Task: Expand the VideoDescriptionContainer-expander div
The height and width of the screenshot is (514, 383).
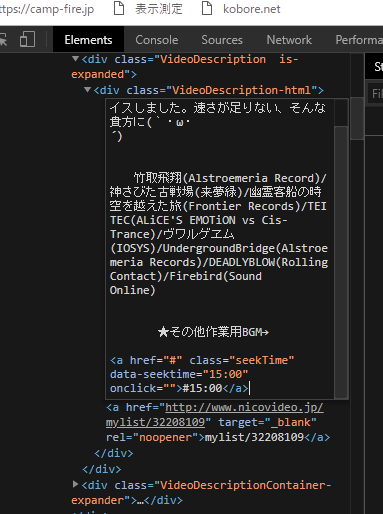Action: tap(76, 484)
